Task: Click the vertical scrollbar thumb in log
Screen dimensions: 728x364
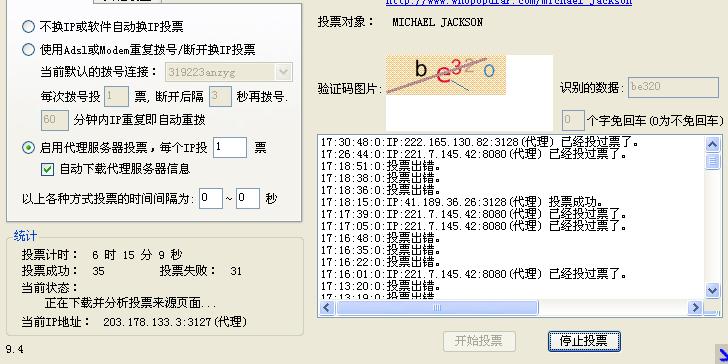Action: click(x=712, y=162)
